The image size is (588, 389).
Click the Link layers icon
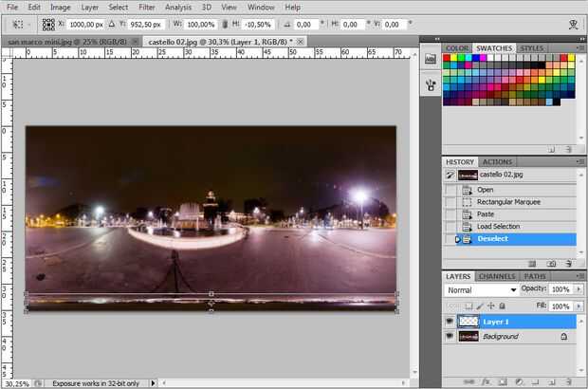[469, 381]
